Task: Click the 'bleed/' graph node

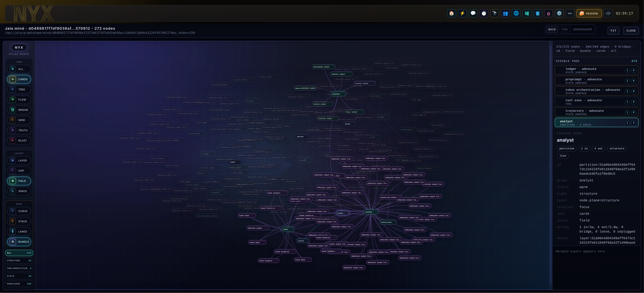Action: pyautogui.click(x=288, y=229)
